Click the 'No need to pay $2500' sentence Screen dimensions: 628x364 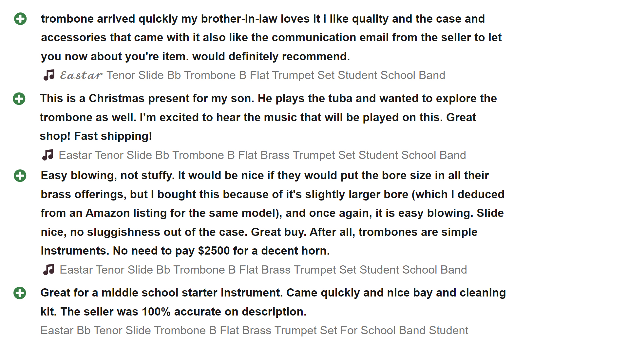[x=221, y=251]
